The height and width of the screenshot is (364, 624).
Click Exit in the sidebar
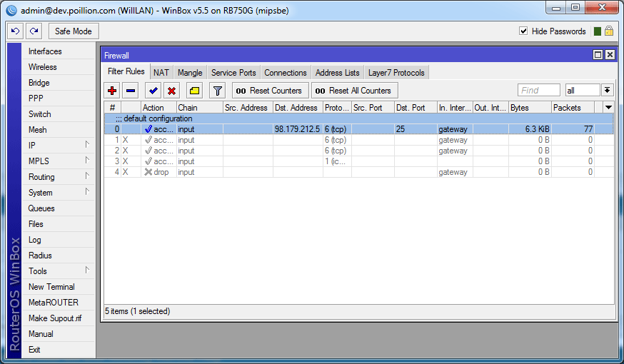point(59,350)
